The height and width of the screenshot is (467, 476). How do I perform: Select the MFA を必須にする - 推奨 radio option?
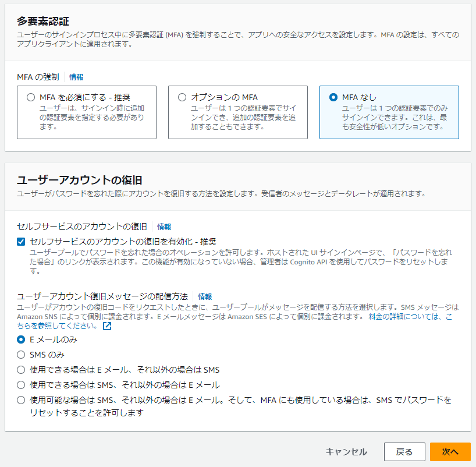(31, 97)
